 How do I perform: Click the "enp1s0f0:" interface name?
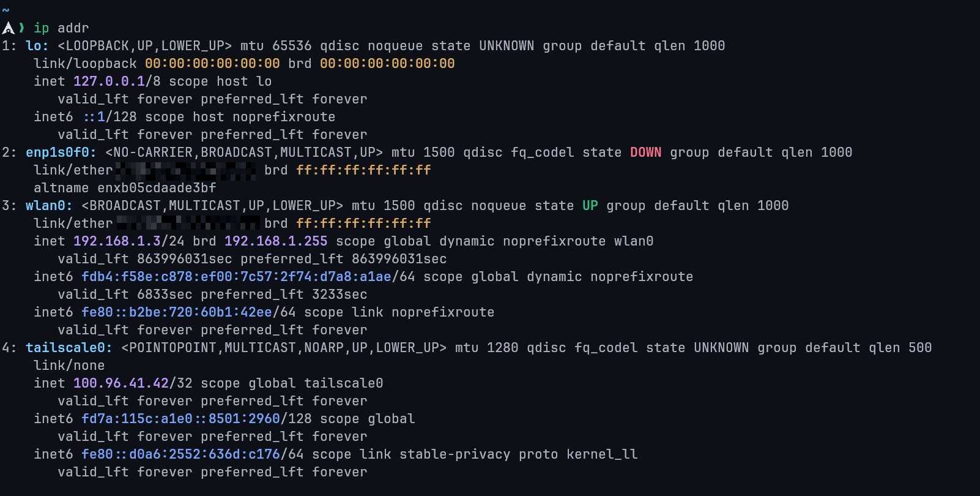pos(61,152)
